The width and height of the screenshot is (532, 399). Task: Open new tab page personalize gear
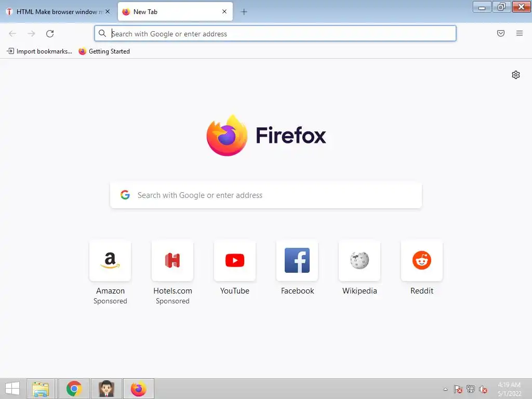pos(516,75)
